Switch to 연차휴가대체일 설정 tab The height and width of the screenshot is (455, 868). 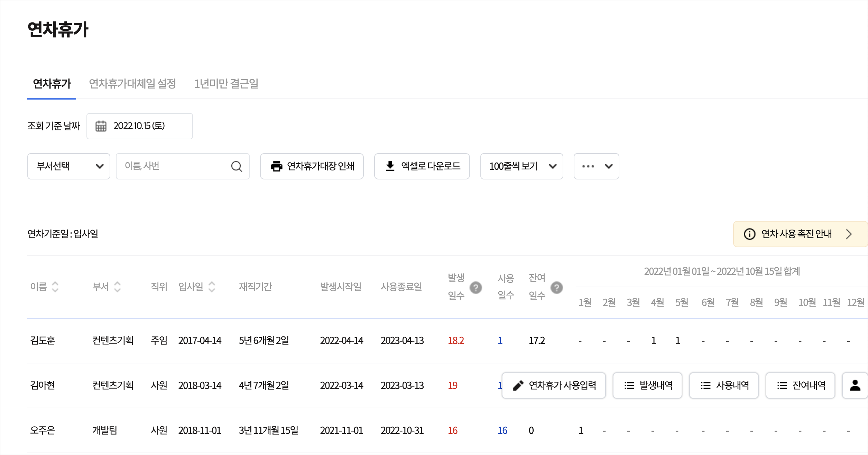[132, 84]
